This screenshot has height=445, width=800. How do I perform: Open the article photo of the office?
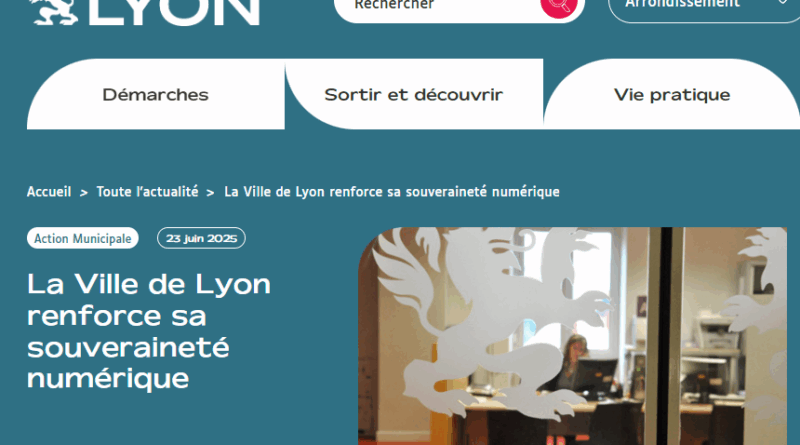(572, 336)
